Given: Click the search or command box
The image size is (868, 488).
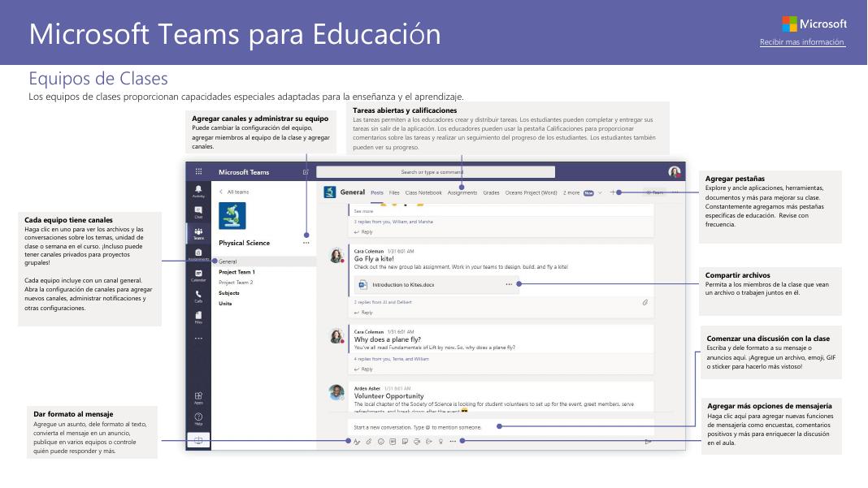Looking at the screenshot, I should tap(435, 172).
